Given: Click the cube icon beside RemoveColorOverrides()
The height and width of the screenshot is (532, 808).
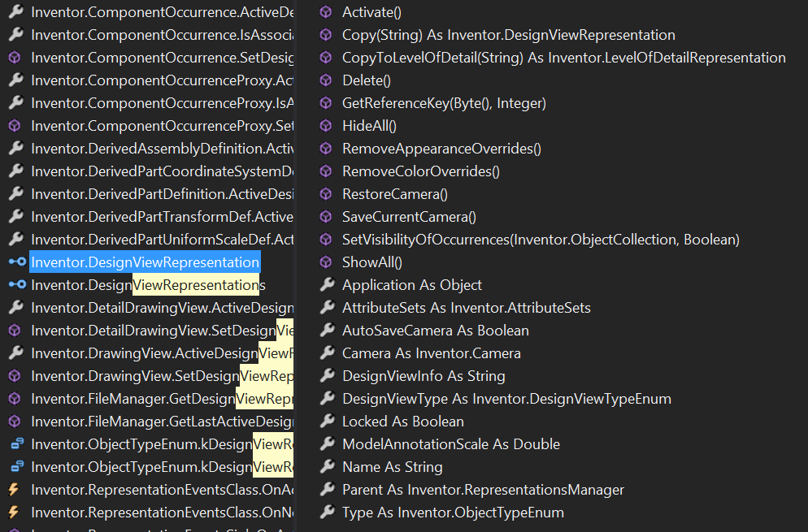Looking at the screenshot, I should (x=326, y=171).
